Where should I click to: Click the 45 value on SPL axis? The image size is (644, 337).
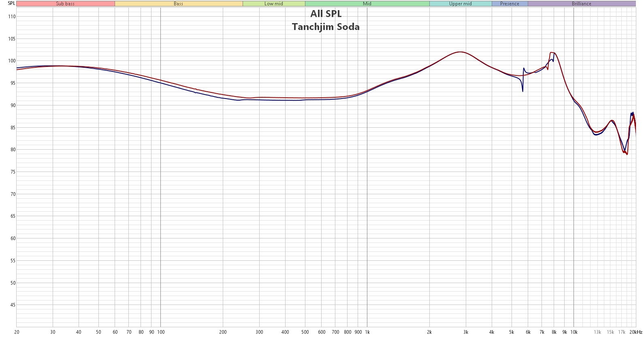pos(13,305)
